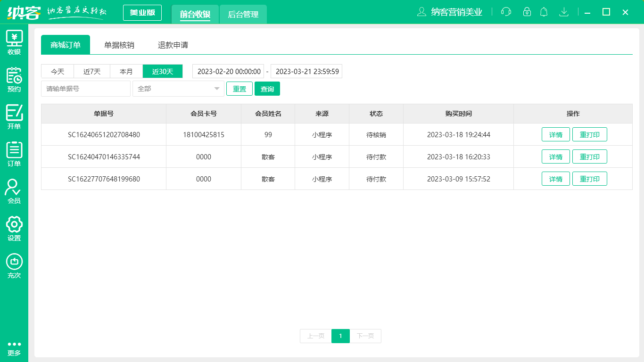Click the 单据号 column header
The image size is (644, 362).
point(104,114)
